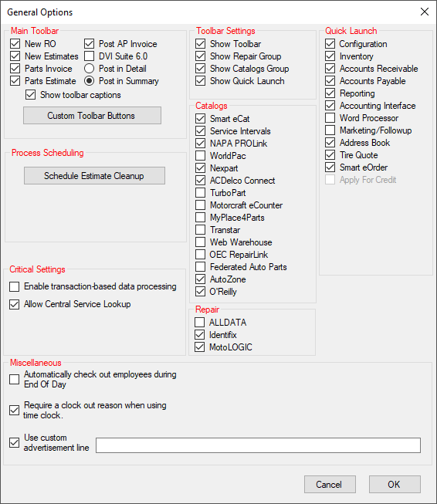Toggle Accounts Payable checkbox

(330, 81)
